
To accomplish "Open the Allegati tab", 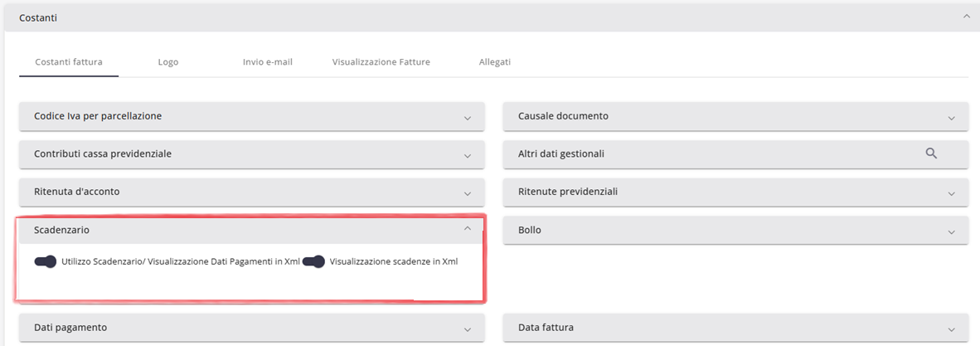I will click(x=495, y=62).
